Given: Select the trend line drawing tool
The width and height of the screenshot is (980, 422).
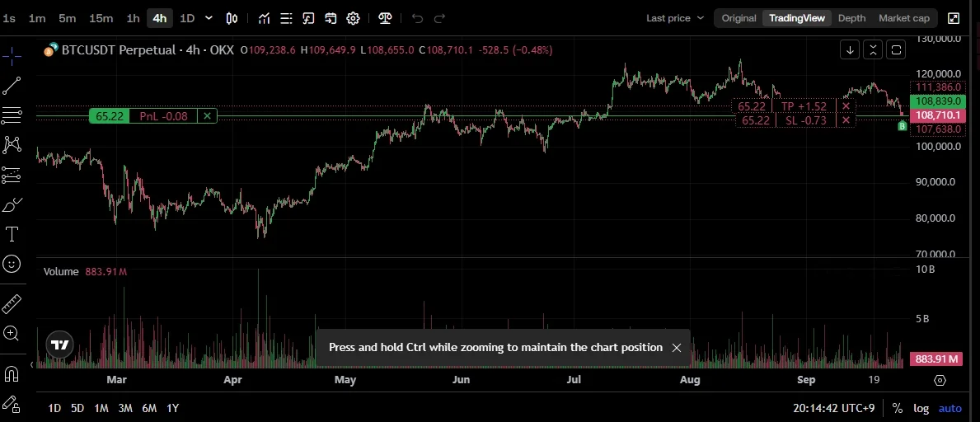Looking at the screenshot, I should [12, 85].
